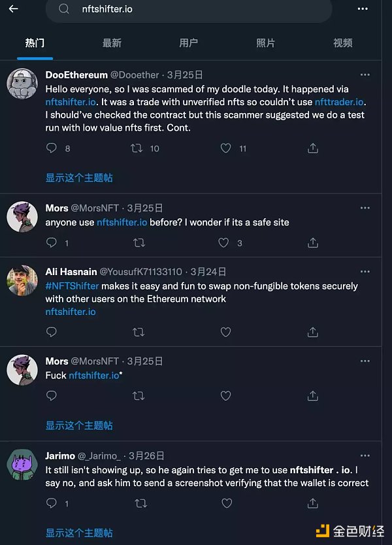Click the nftshifter.io search field
The height and width of the screenshot is (545, 392).
tap(196, 9)
